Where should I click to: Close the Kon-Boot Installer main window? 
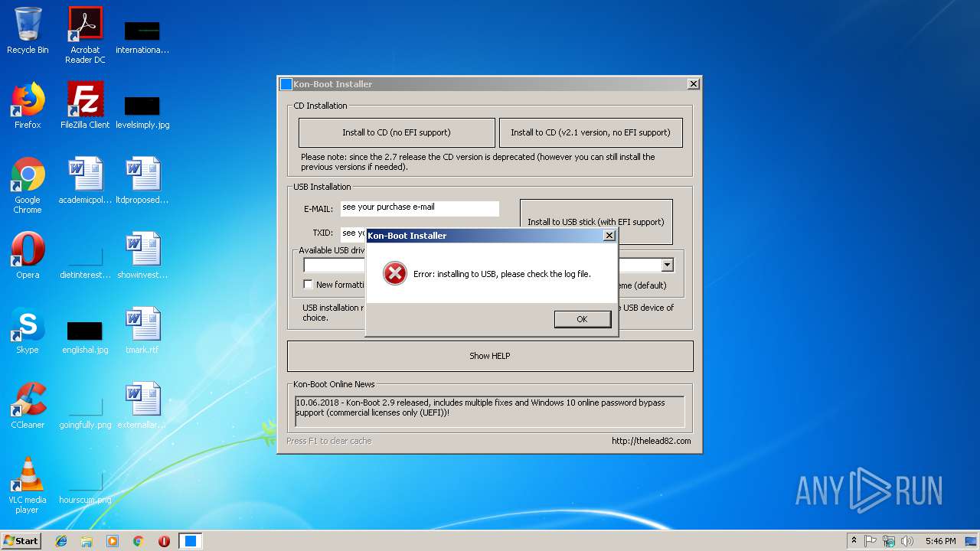(x=694, y=84)
